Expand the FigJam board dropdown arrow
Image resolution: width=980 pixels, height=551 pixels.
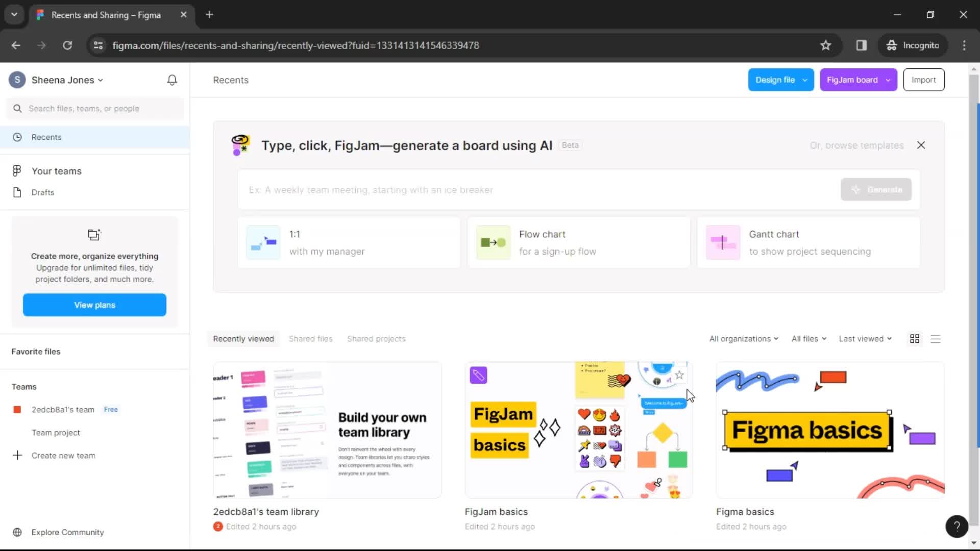tap(889, 80)
